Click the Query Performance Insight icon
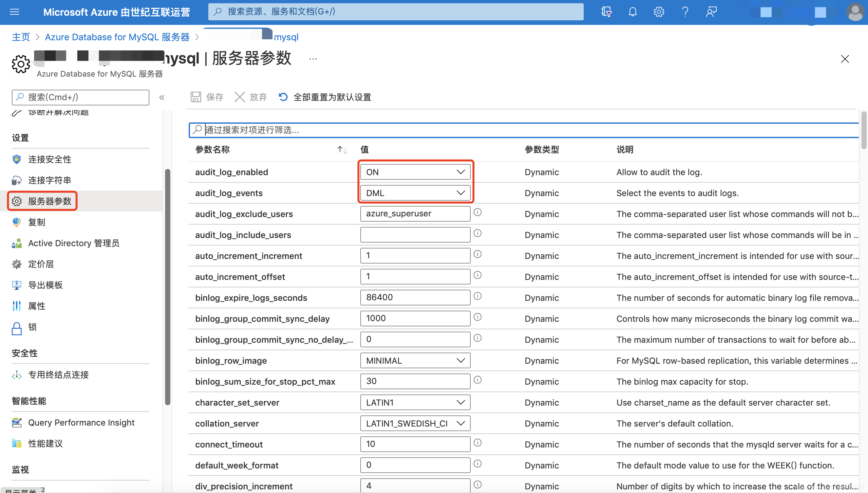868x493 pixels. 16,423
